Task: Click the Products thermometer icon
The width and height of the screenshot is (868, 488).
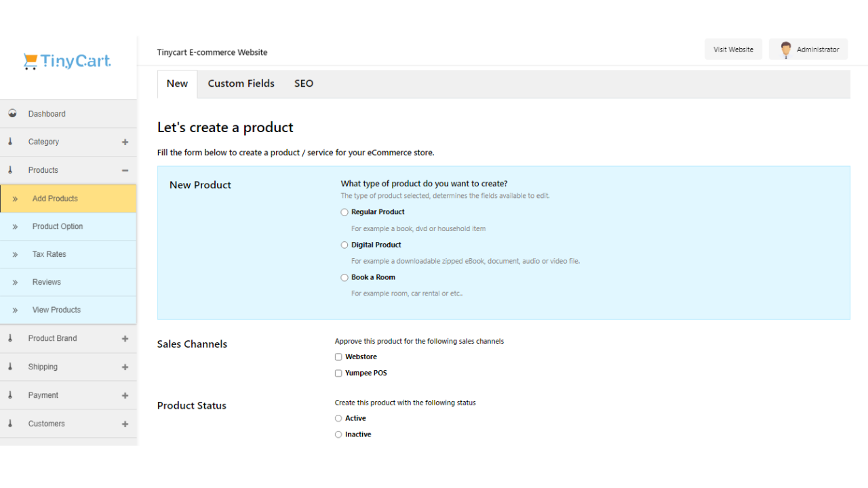Action: point(10,170)
